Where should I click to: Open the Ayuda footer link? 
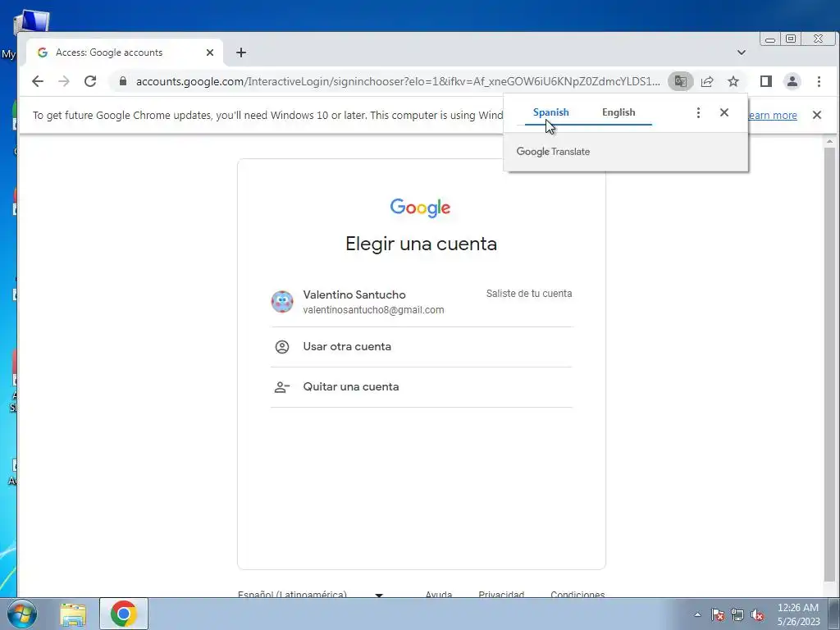coord(439,594)
